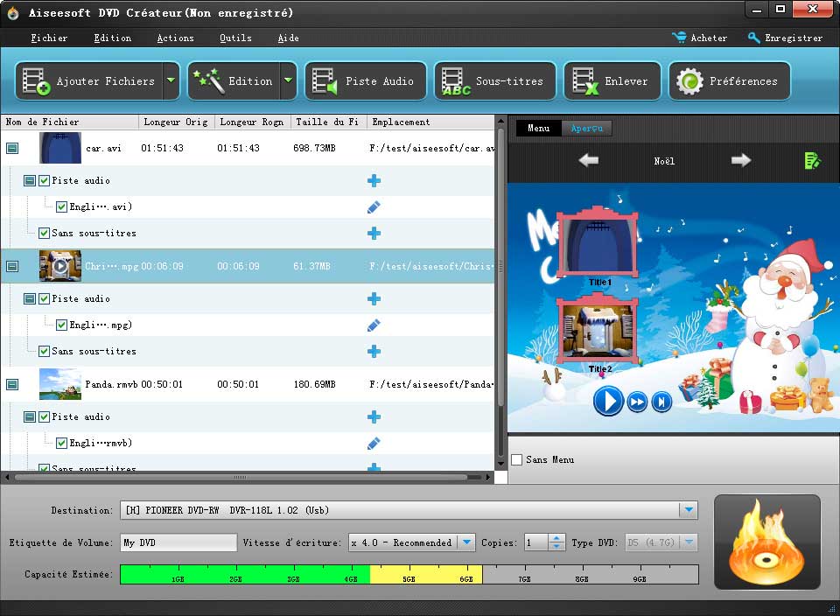
Task: Open the Sous-titres editor
Action: point(494,80)
